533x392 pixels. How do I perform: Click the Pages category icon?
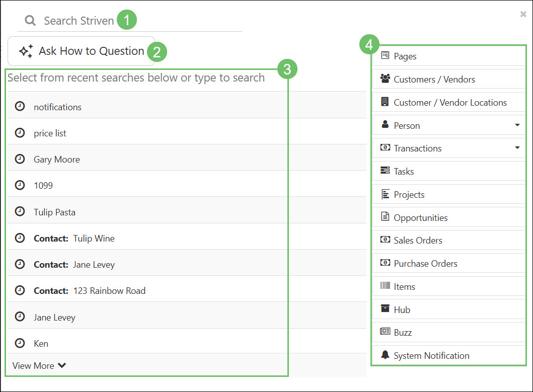click(385, 55)
